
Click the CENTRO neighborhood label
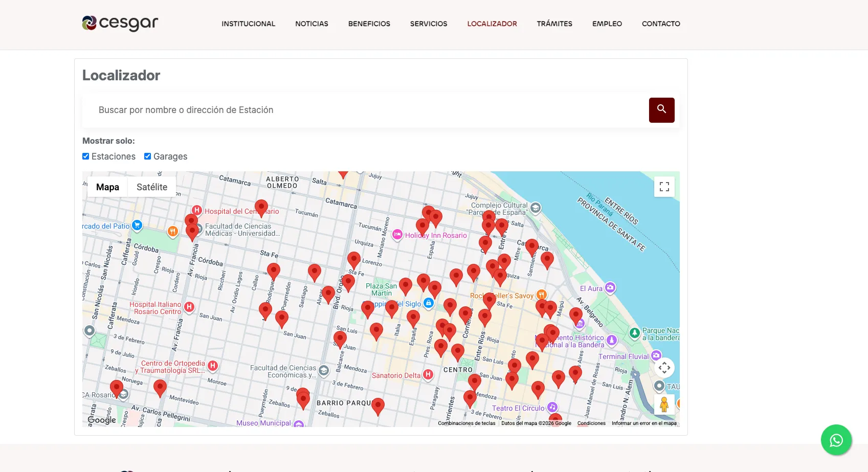pyautogui.click(x=458, y=370)
